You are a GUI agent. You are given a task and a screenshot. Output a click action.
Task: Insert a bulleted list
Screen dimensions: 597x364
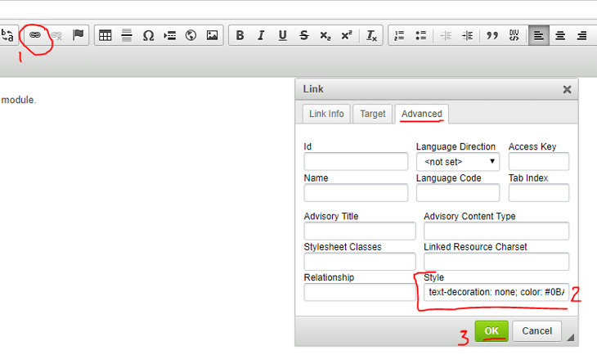[420, 35]
